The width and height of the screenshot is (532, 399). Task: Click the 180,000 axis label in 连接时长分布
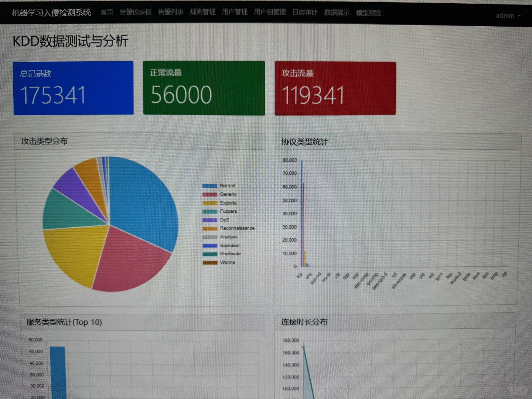[291, 340]
